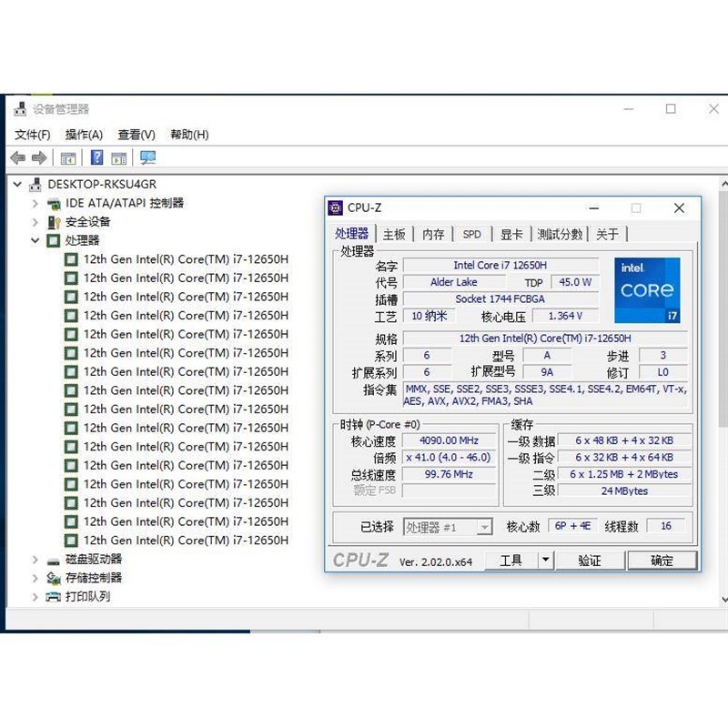This screenshot has height=728, width=728.
Task: Click the 三级 cache value 24 MBytes
Action: click(x=624, y=490)
